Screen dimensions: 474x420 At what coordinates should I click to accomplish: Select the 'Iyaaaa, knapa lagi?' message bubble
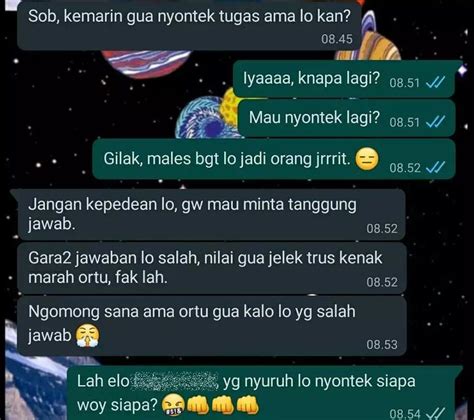(344, 79)
